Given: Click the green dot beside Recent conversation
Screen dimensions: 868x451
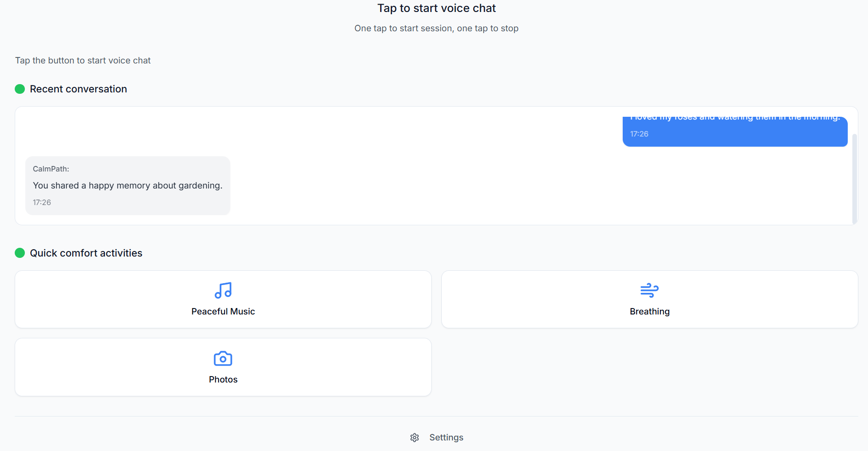Looking at the screenshot, I should pos(20,89).
